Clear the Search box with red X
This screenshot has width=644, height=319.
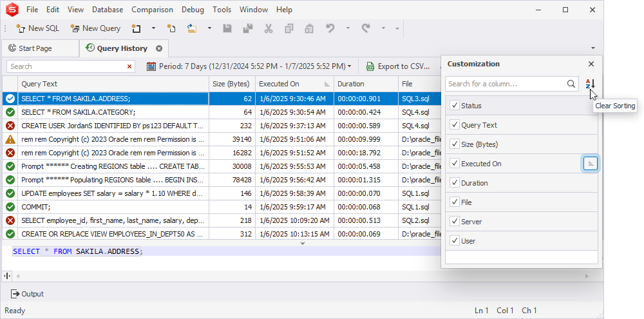tap(130, 66)
